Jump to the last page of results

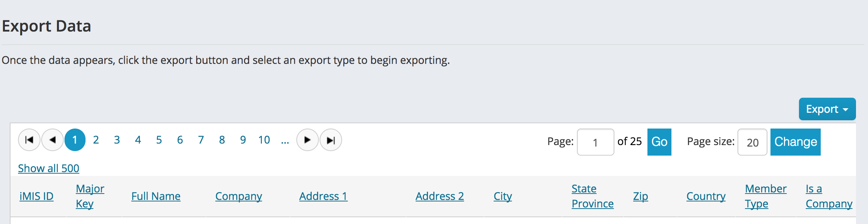330,140
